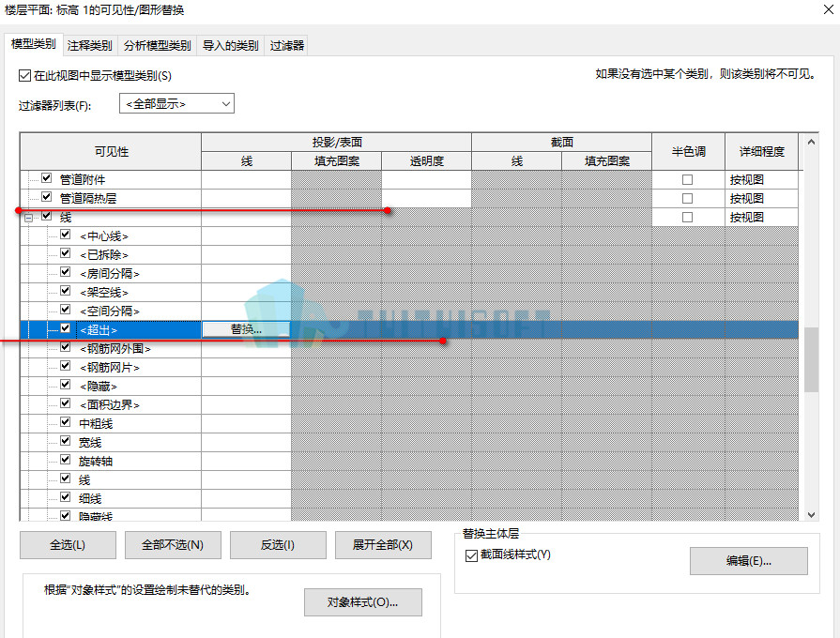Enable 半色调 for 管道隔热层 row
The width and height of the screenshot is (840, 638).
point(687,198)
